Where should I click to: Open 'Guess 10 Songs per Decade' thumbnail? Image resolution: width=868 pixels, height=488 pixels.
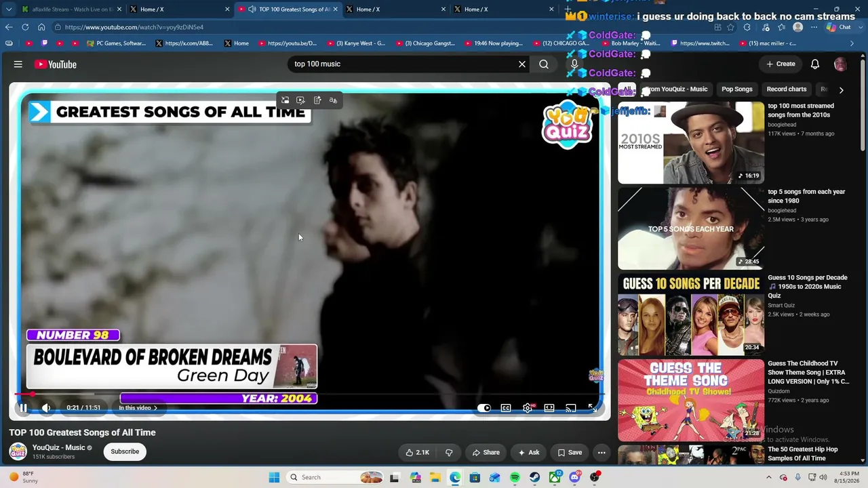pyautogui.click(x=691, y=314)
